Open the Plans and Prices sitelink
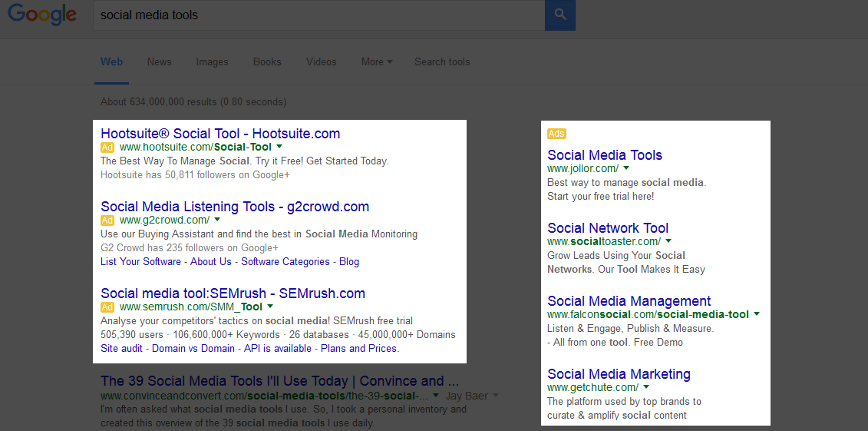The image size is (868, 431). pyautogui.click(x=360, y=349)
